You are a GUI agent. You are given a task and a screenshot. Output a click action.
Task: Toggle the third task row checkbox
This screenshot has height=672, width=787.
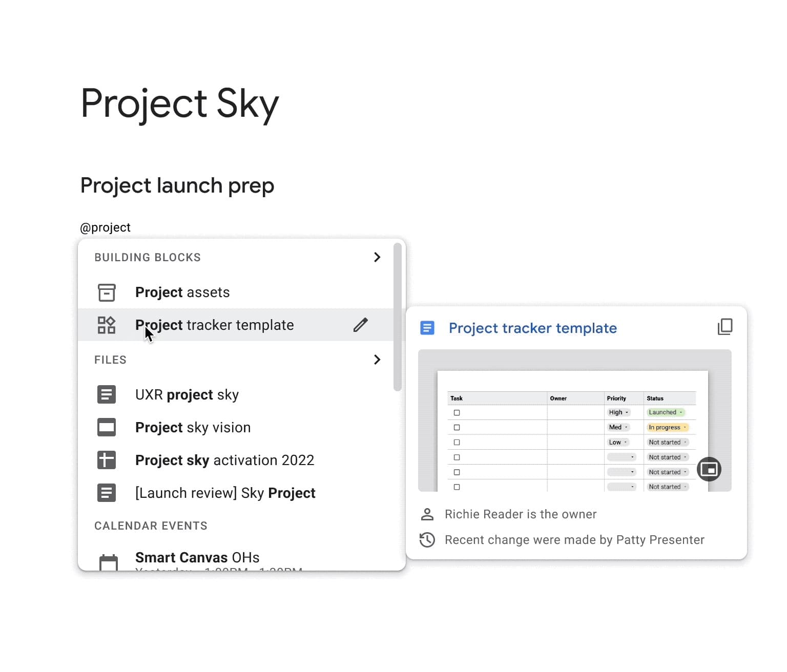coord(457,443)
